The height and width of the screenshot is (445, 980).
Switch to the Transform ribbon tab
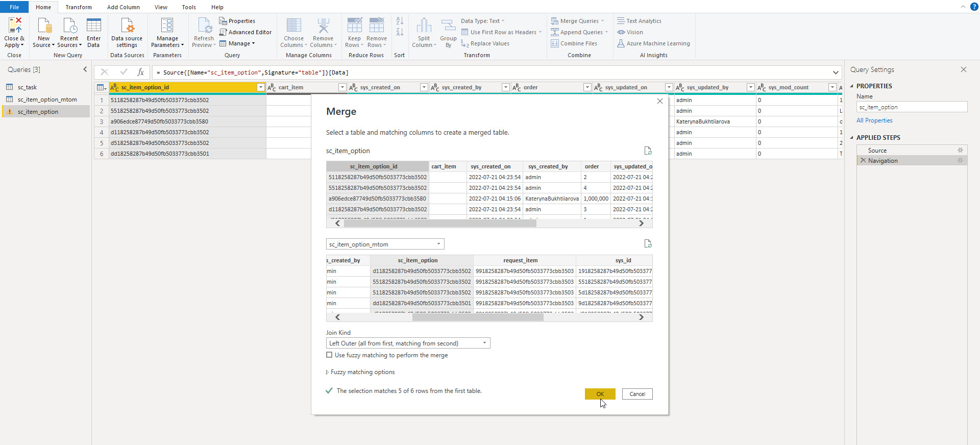pos(79,7)
